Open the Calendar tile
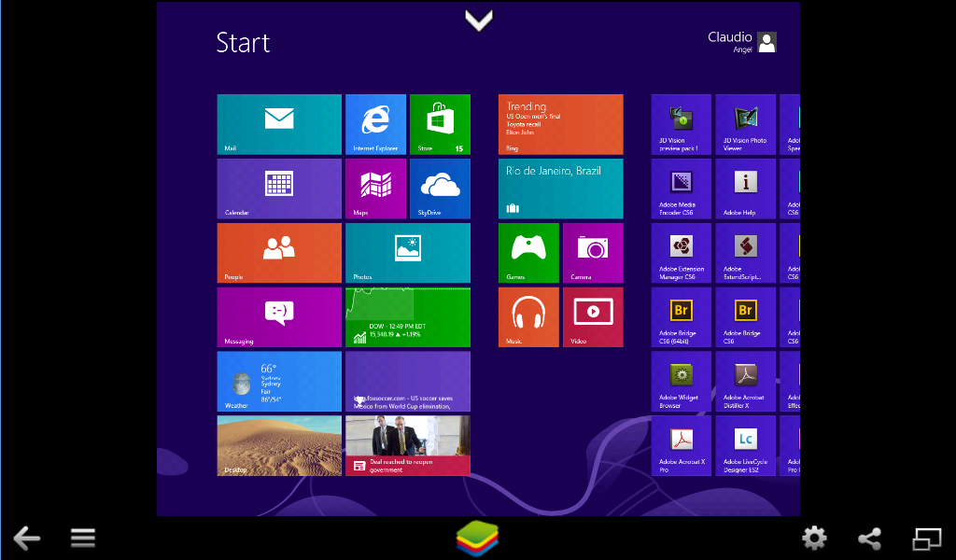Screen dimensions: 956x560 click(x=279, y=189)
